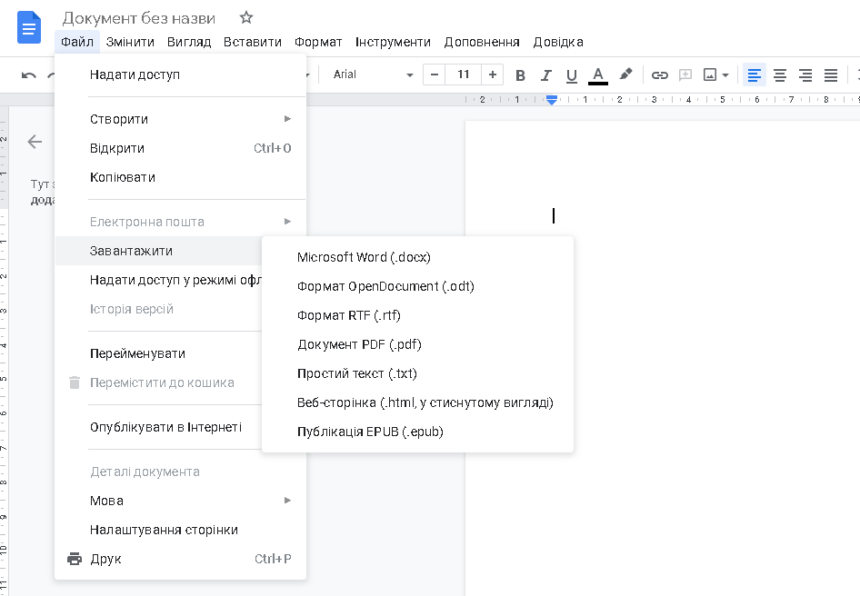Expand the Мова submenu
The width and height of the screenshot is (860, 596).
pyautogui.click(x=105, y=500)
